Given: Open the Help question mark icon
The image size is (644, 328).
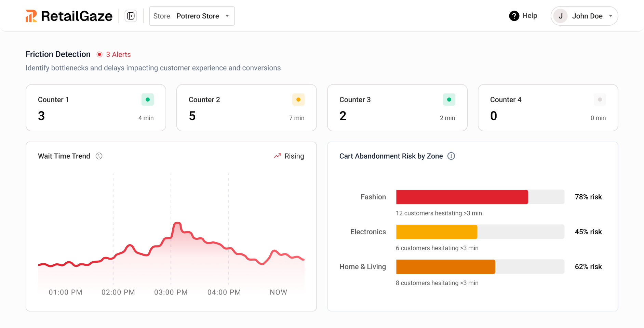Looking at the screenshot, I should tap(514, 16).
